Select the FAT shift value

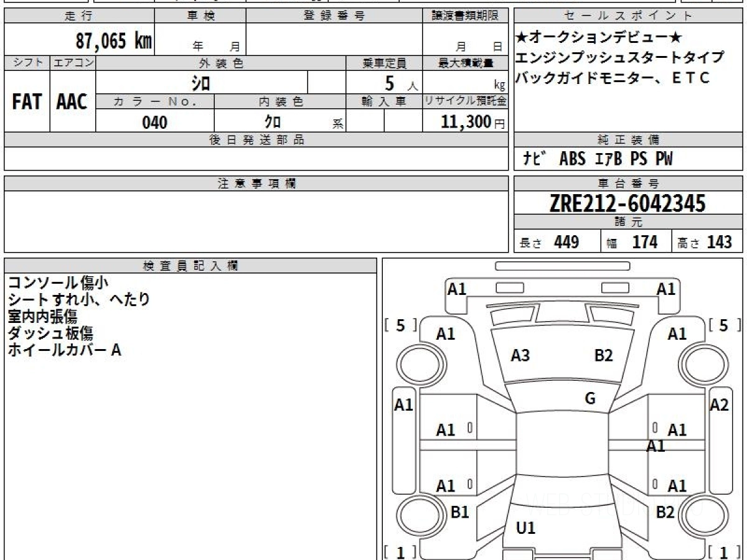pos(27,102)
